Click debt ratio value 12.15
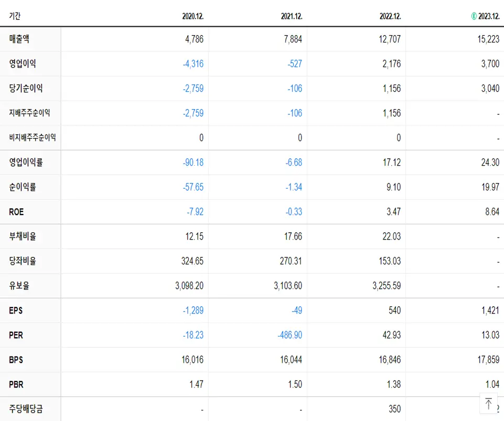The image size is (504, 421). pos(194,236)
